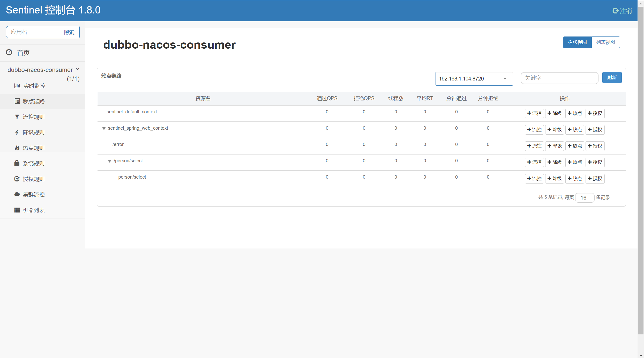Click the 通过QPS column header
The width and height of the screenshot is (644, 359).
[327, 98]
